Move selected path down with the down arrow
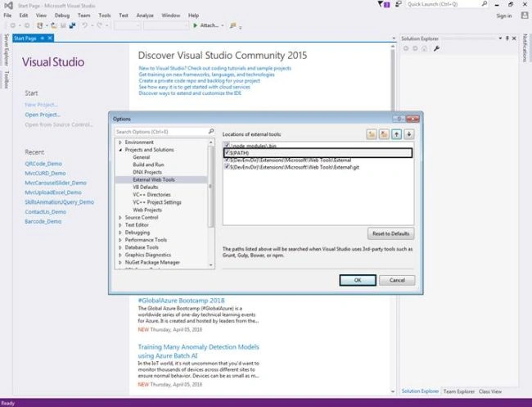 pos(409,134)
